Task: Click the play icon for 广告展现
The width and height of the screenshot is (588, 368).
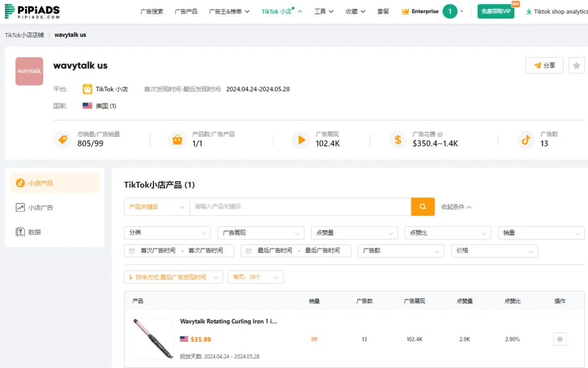Action: [x=301, y=139]
